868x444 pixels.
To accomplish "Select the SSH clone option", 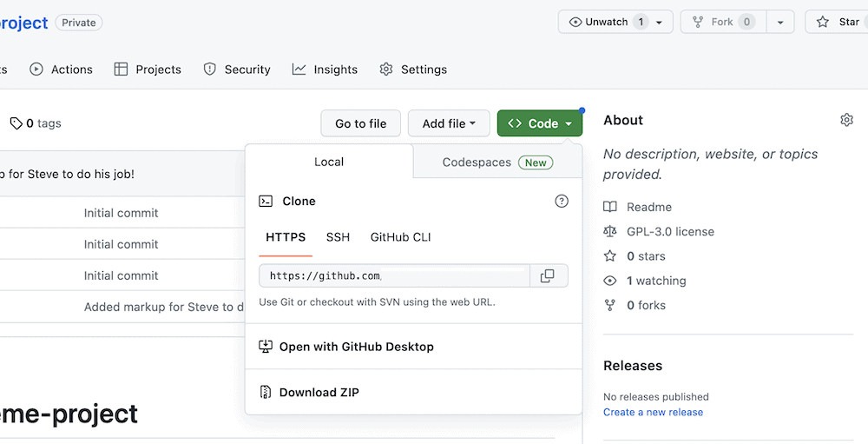I will tap(338, 237).
